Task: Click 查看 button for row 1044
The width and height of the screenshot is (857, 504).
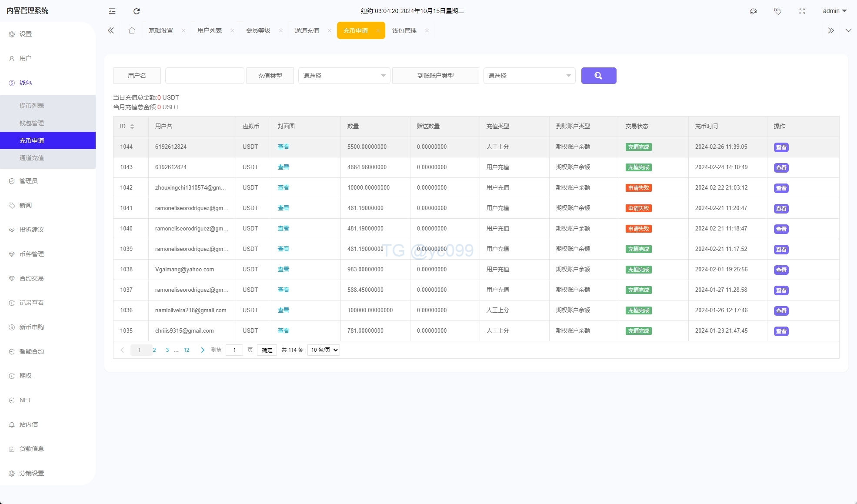Action: [781, 147]
